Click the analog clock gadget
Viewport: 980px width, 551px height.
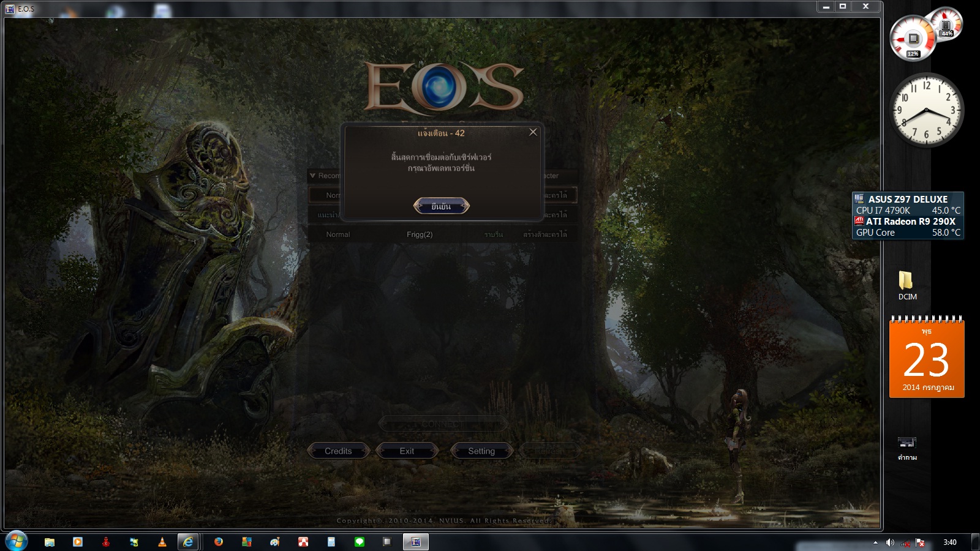coord(926,110)
